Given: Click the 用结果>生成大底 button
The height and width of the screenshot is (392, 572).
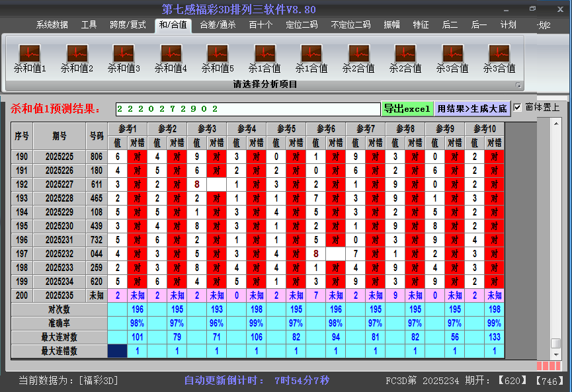Looking at the screenshot, I should tap(472, 108).
